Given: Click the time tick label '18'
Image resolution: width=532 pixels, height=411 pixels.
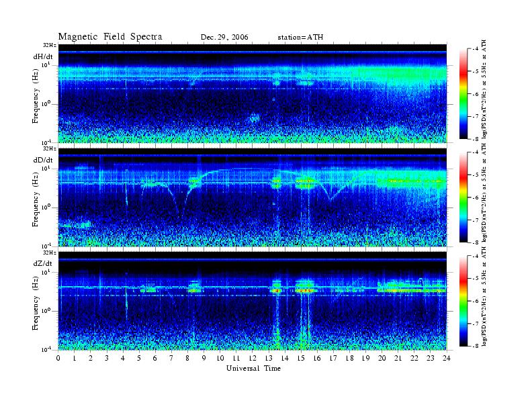Looking at the screenshot, I should pyautogui.click(x=349, y=358).
